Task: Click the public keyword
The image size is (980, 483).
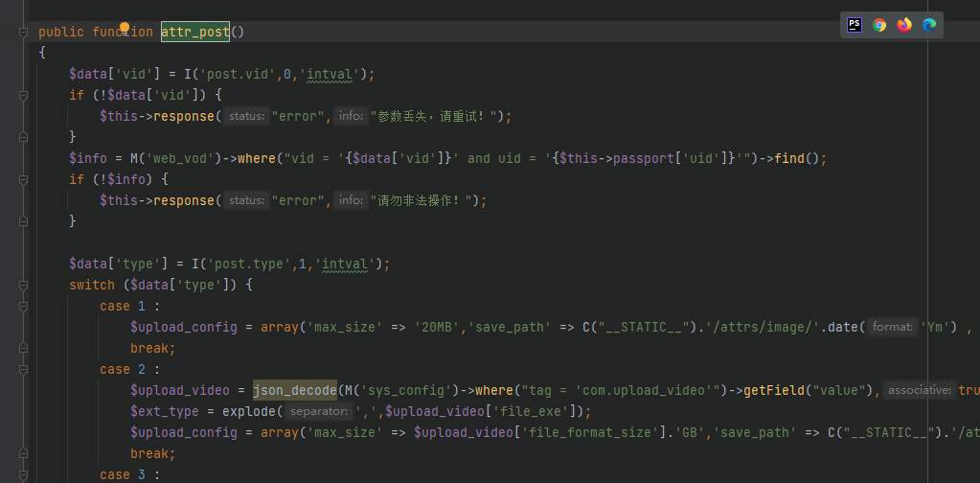Action: [61, 32]
